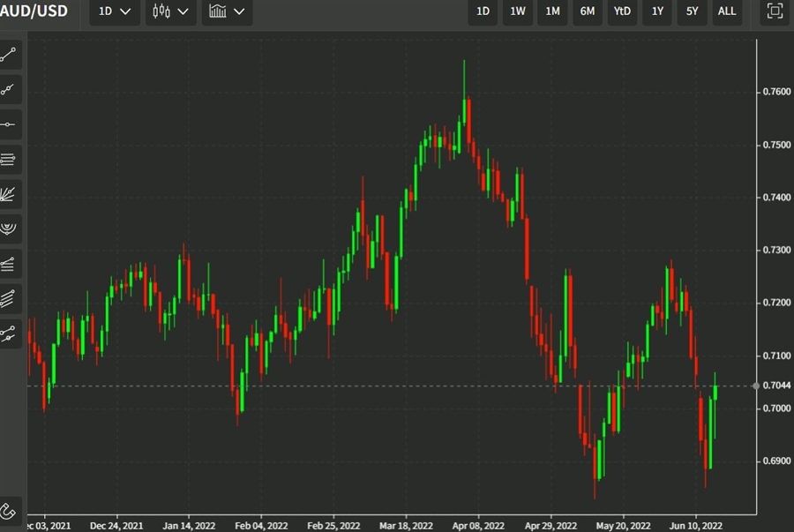Set range to 5Y
The width and height of the screenshot is (794, 532).
(x=693, y=11)
